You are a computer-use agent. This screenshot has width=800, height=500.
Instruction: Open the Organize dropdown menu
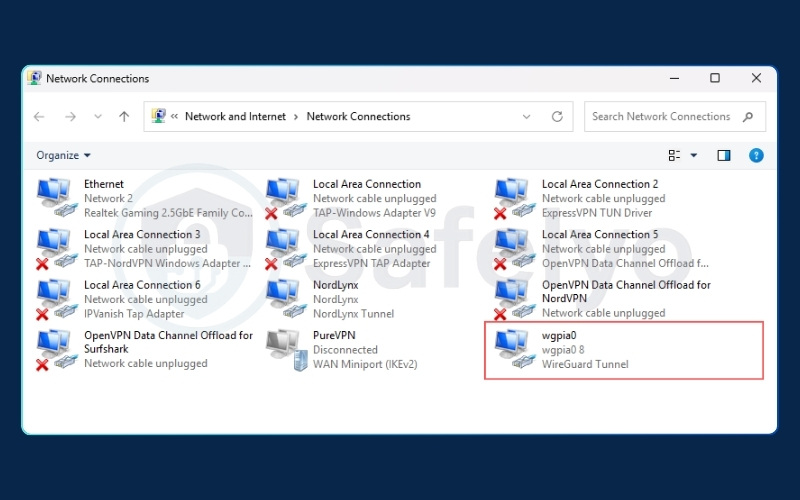63,155
